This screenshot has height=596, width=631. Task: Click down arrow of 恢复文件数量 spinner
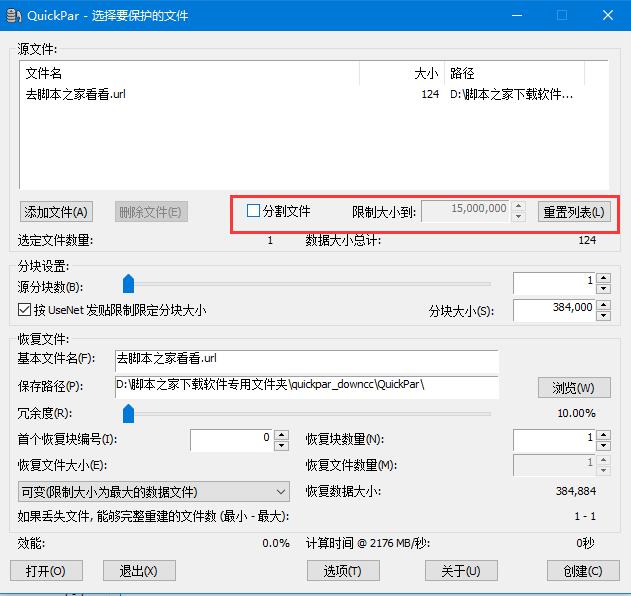click(603, 470)
